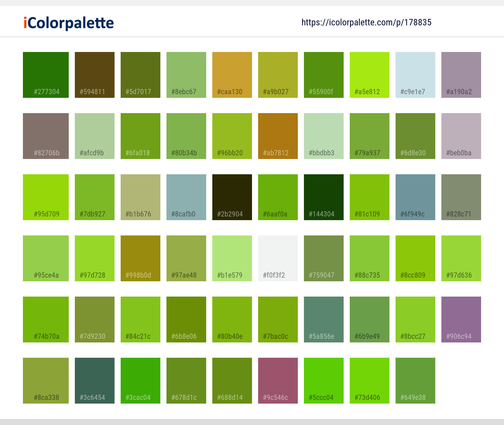The width and height of the screenshot is (504, 425).
Task: Select the #c9e1e7 pale blue swatch
Action: coord(415,75)
